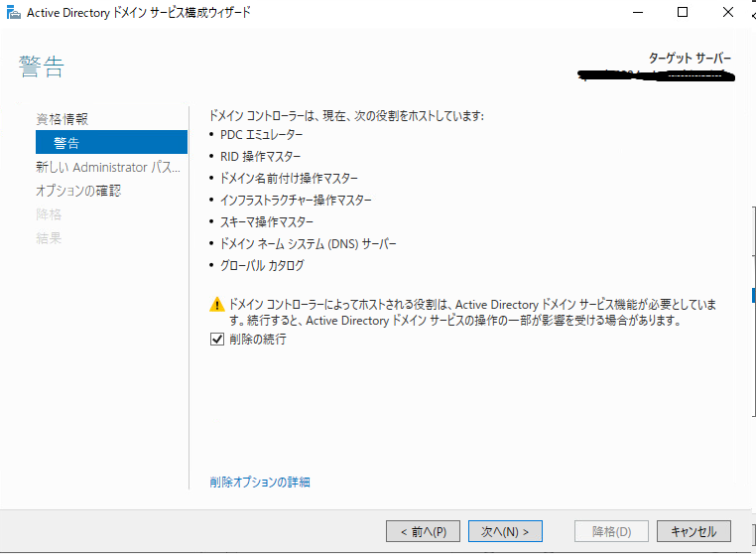The height and width of the screenshot is (554, 756).
Task: Click the AD DS wizard title bar icon
Action: pos(14,13)
